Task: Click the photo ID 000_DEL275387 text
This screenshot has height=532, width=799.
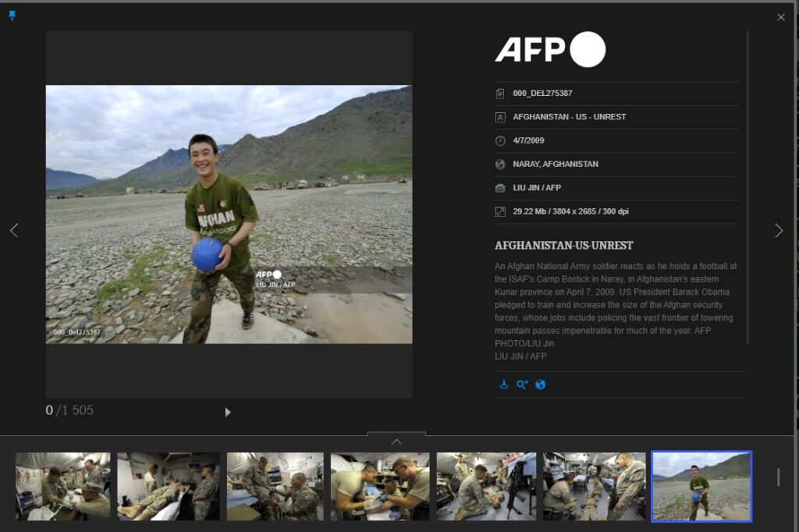Action: point(542,93)
